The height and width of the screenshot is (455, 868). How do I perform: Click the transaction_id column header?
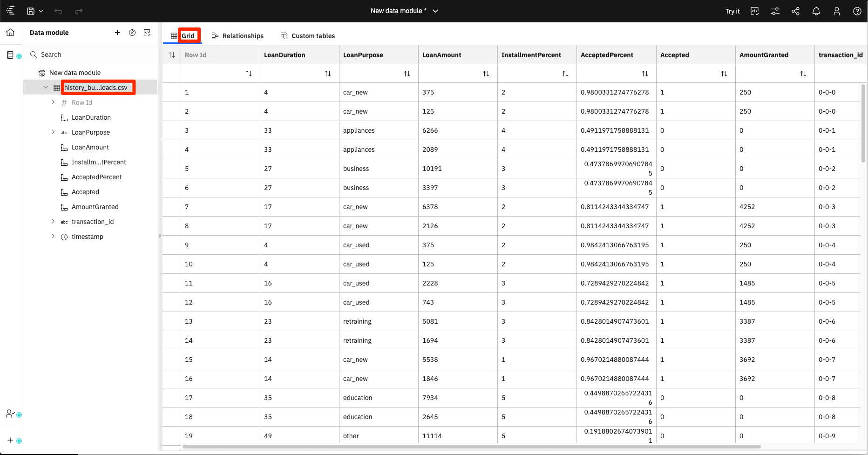pyautogui.click(x=841, y=55)
